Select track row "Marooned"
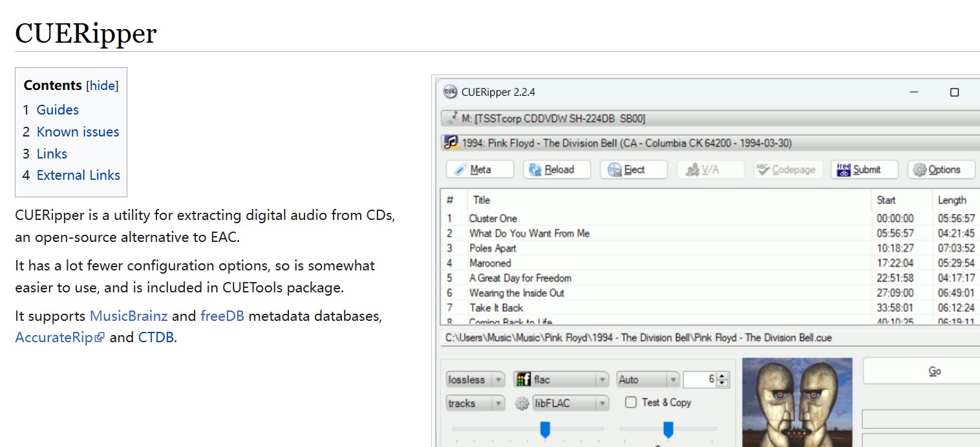Image resolution: width=980 pixels, height=447 pixels. [x=490, y=263]
